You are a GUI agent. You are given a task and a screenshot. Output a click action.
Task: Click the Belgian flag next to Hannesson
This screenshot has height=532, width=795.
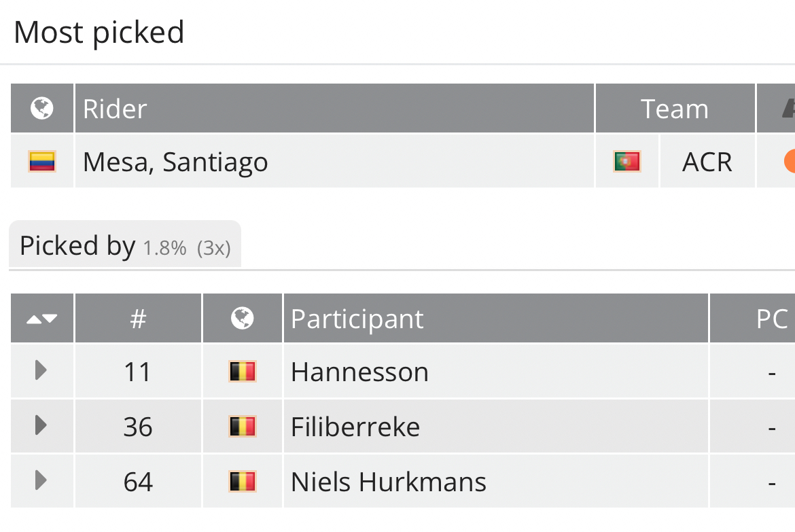[x=242, y=372]
